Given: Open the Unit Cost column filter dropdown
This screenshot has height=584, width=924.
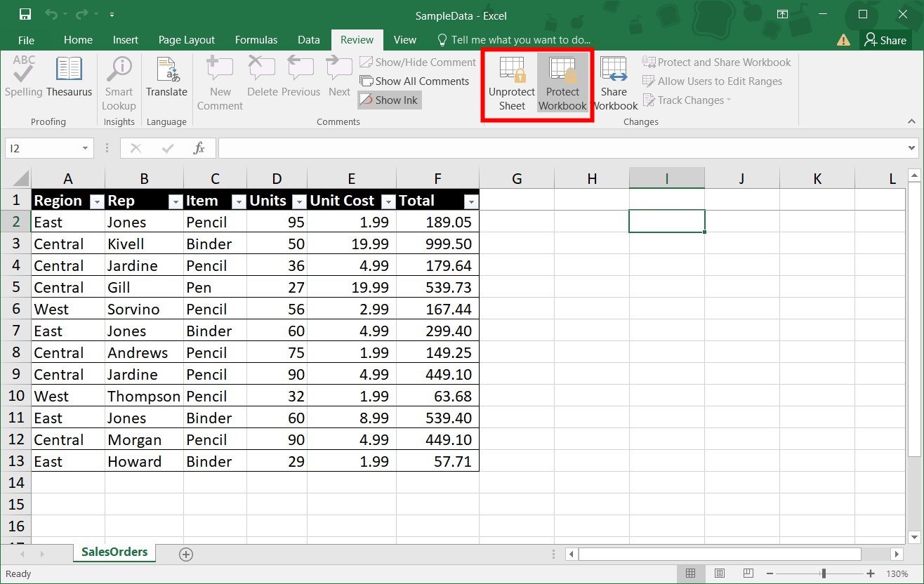Looking at the screenshot, I should [x=388, y=201].
